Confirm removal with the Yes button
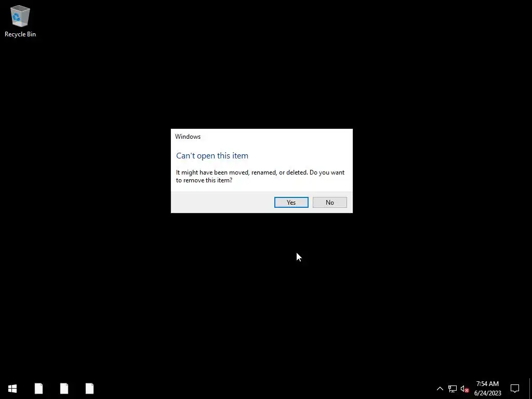Viewport: 532px width, 399px height. coord(291,202)
